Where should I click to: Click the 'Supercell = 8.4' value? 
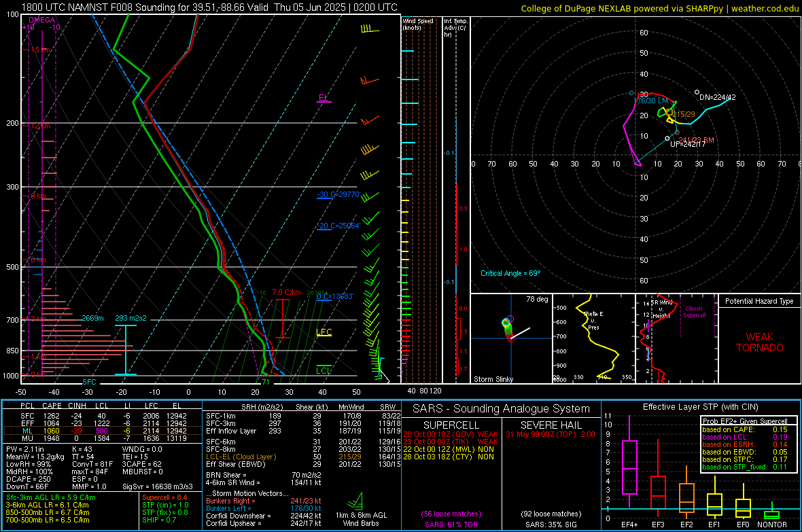(x=164, y=497)
